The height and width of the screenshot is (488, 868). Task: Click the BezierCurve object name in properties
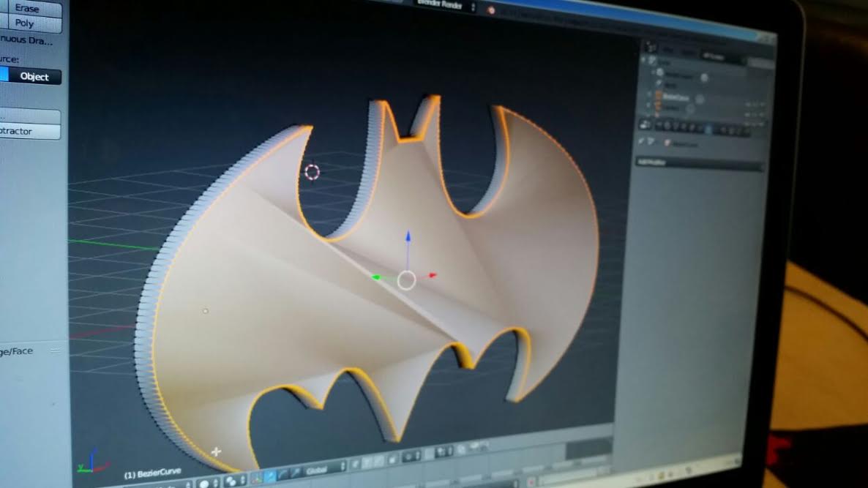[685, 144]
